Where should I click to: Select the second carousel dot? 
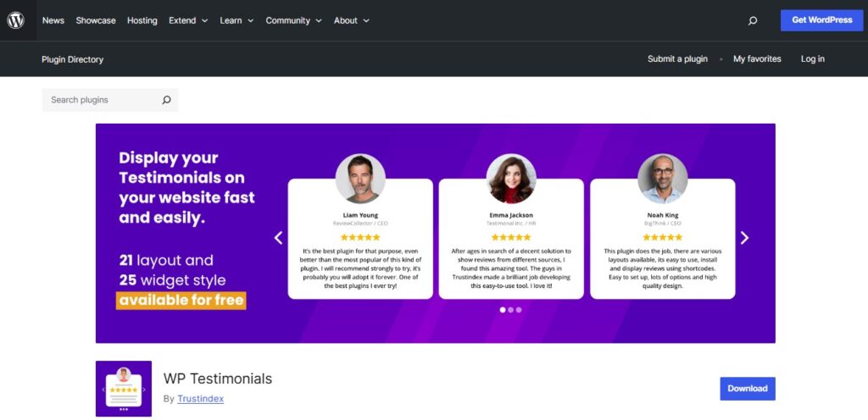click(511, 310)
